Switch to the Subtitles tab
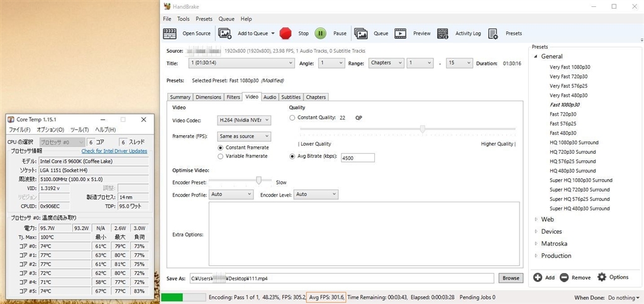Screen dimensions: 644x304 291,97
